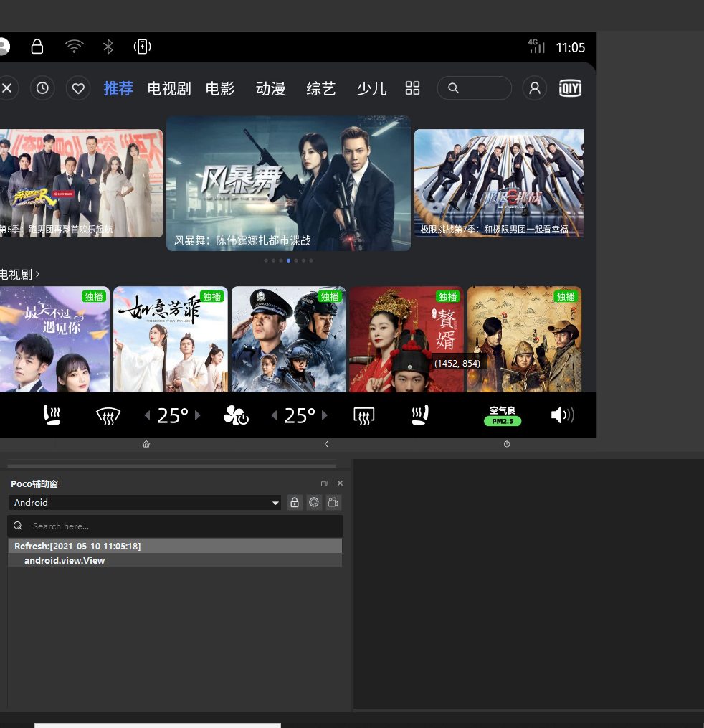704x728 pixels.
Task: Tap left 25° temperature value
Action: tap(173, 415)
